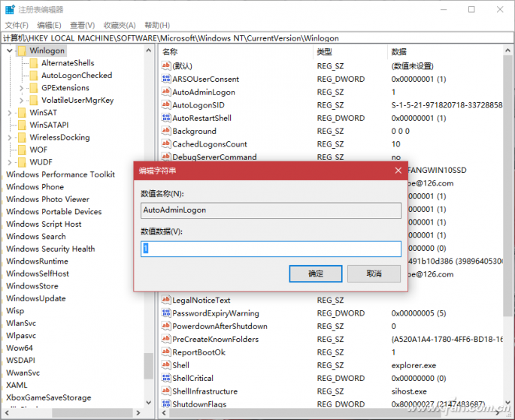515x420 pixels.
Task: Click the Registry Editor app icon in title bar
Action: tap(10, 9)
